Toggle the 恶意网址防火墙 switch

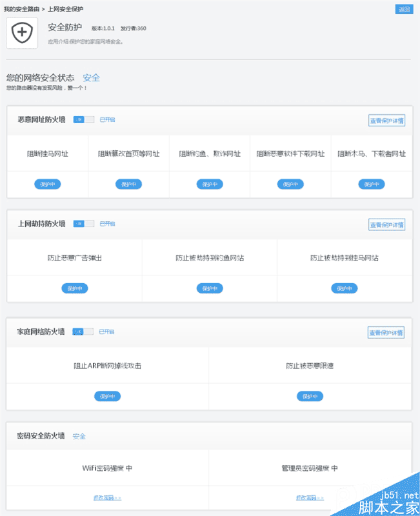point(84,119)
